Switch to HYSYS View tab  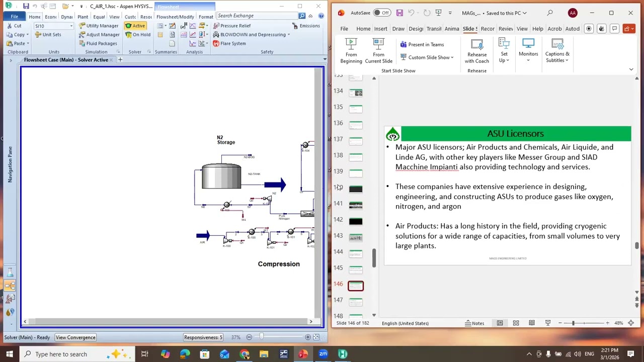pos(114,17)
